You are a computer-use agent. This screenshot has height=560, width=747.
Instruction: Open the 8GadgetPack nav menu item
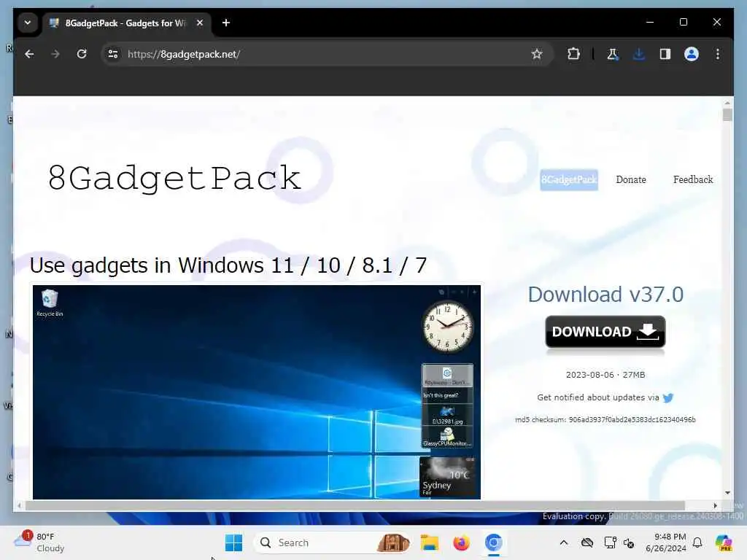click(x=569, y=180)
